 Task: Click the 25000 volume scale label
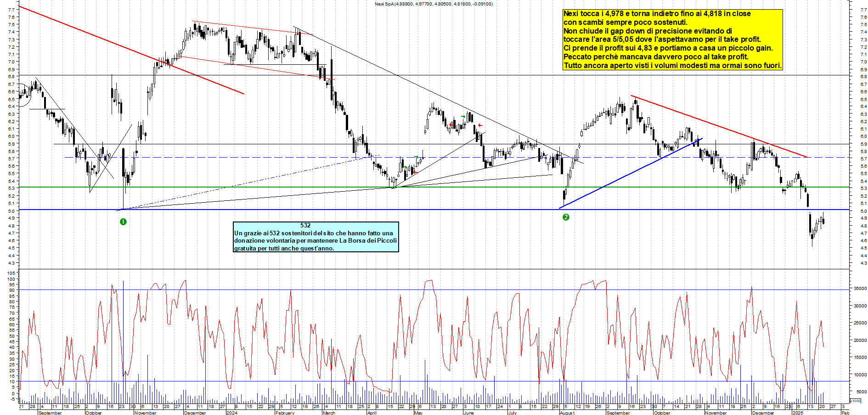860,323
